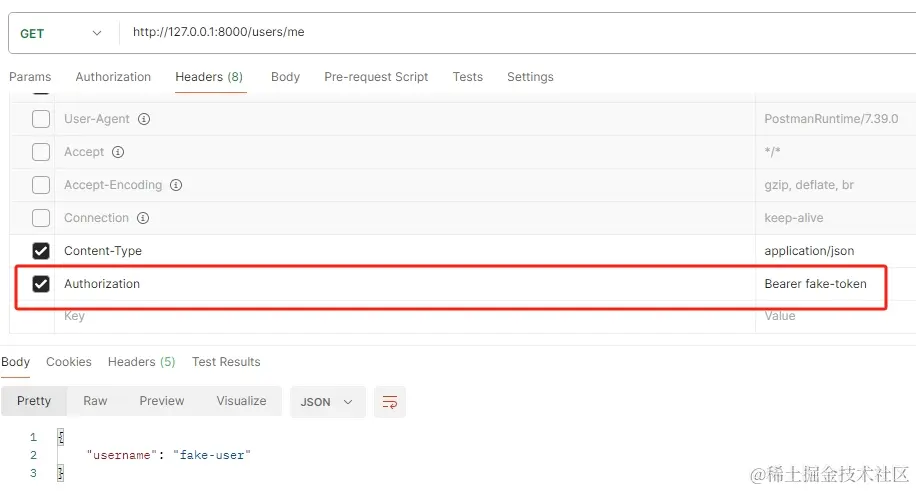Click the Content-Type key cell
Viewport: 916px width, 491px height.
[405, 251]
